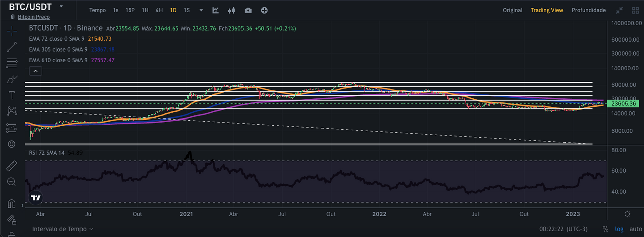The height and width of the screenshot is (237, 644).
Task: Open the chart patterns tool
Action: click(x=12, y=111)
